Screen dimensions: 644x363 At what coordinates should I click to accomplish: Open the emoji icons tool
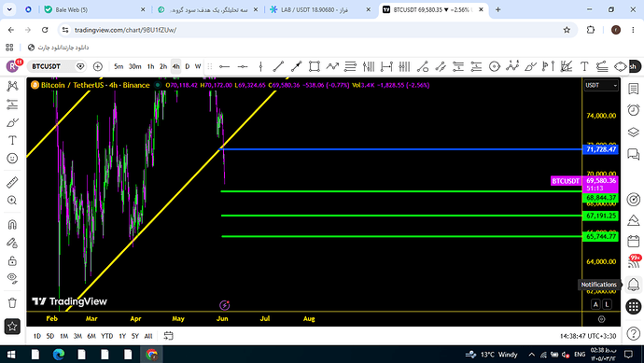pyautogui.click(x=12, y=159)
